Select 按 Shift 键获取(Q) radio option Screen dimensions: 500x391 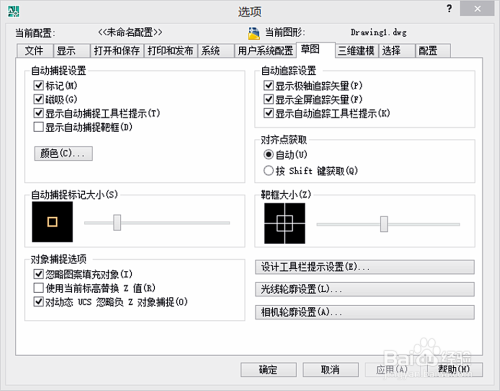coord(268,171)
